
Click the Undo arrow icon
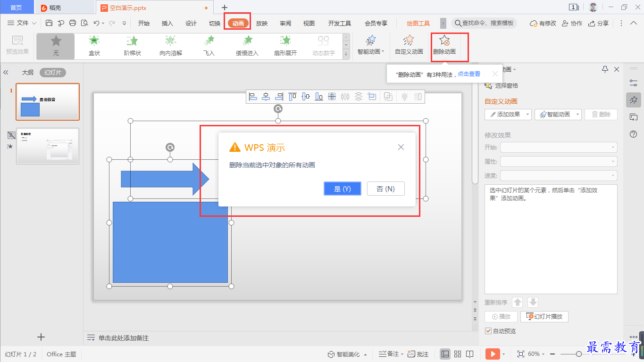click(x=96, y=23)
